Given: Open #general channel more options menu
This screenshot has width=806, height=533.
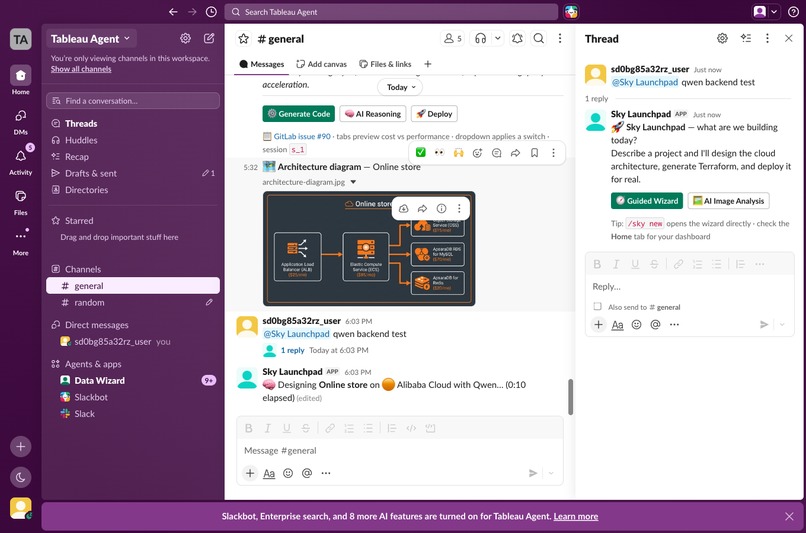Looking at the screenshot, I should (x=560, y=39).
